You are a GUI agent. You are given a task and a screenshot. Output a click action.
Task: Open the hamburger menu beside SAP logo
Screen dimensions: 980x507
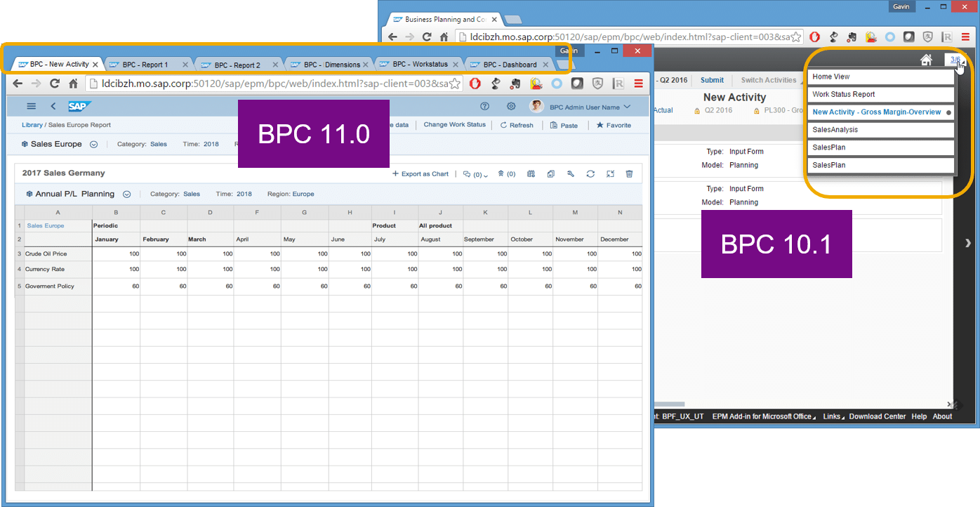click(31, 106)
